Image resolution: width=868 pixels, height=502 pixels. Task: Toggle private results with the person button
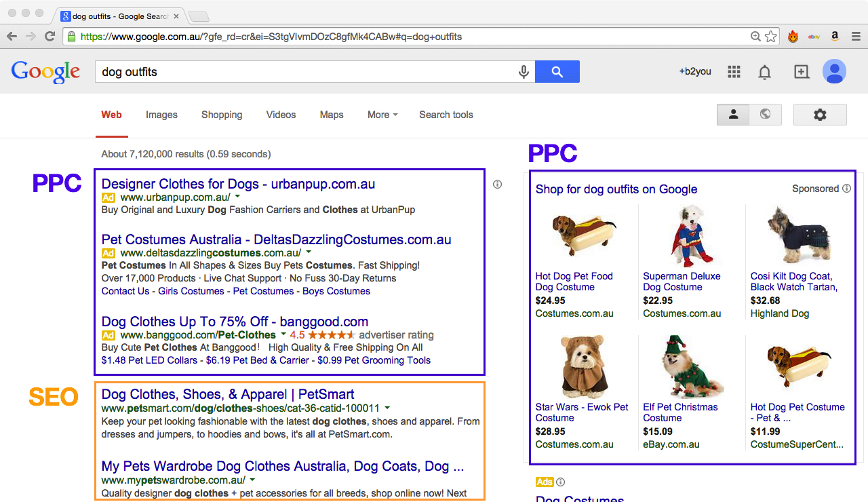(733, 115)
